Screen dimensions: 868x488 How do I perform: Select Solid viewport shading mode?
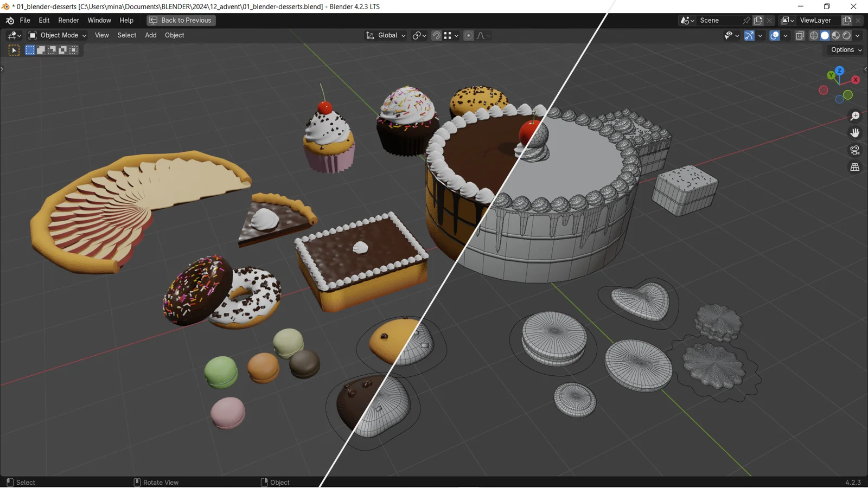click(825, 35)
